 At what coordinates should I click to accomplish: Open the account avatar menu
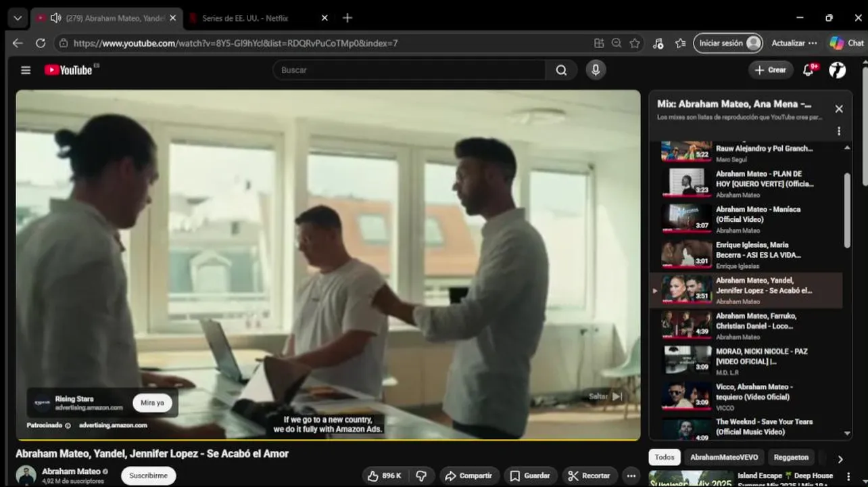[x=838, y=70]
